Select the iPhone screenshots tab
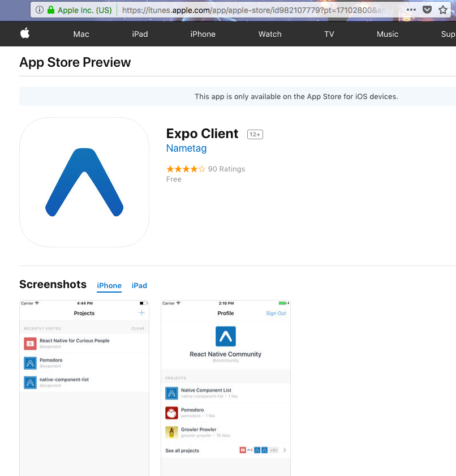 pyautogui.click(x=109, y=286)
